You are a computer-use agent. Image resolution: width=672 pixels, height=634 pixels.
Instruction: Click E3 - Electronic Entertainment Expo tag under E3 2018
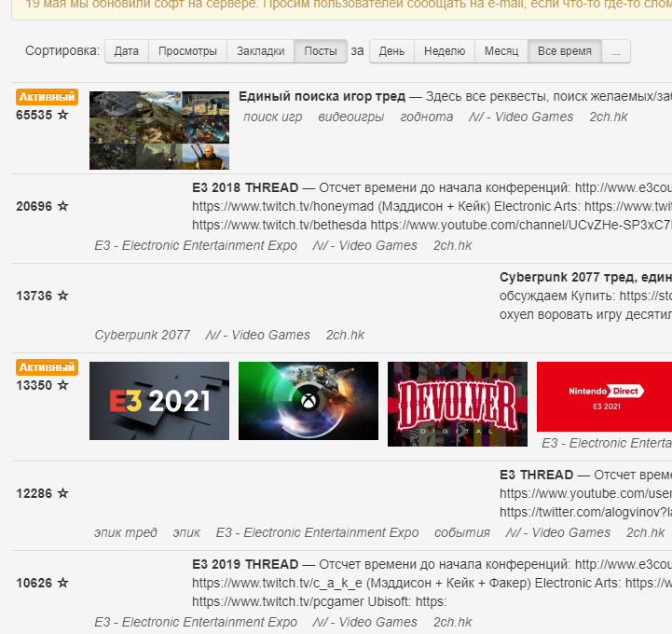point(196,245)
